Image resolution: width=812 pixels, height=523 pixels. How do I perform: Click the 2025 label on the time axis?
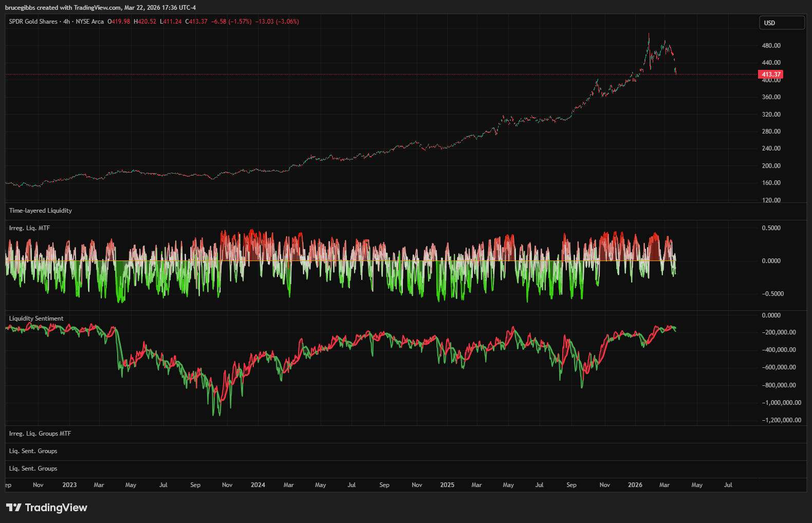pyautogui.click(x=447, y=485)
